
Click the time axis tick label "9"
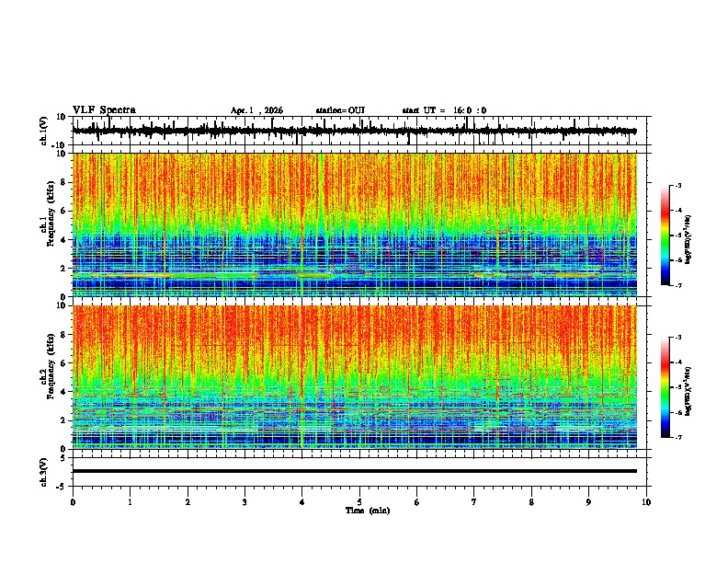(x=588, y=502)
